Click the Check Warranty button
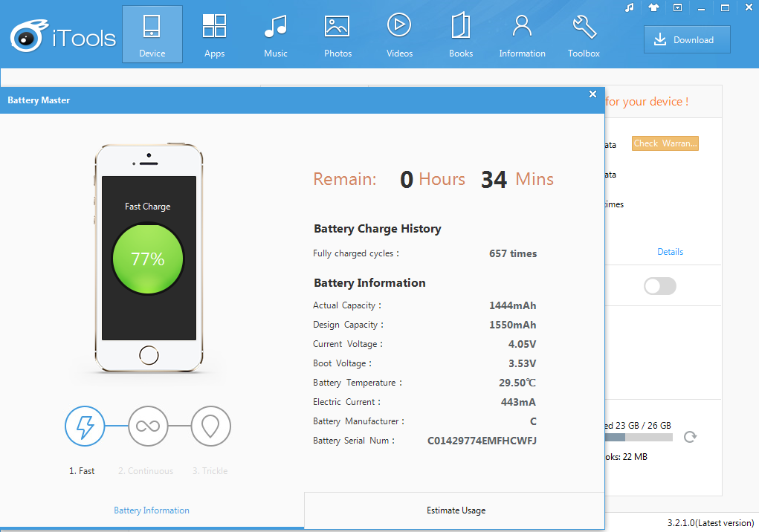Image resolution: width=759 pixels, height=532 pixels. [x=665, y=143]
